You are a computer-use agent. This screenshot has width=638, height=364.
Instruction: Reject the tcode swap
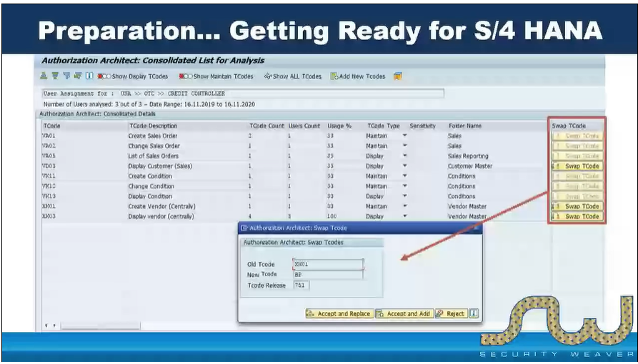[x=452, y=313]
